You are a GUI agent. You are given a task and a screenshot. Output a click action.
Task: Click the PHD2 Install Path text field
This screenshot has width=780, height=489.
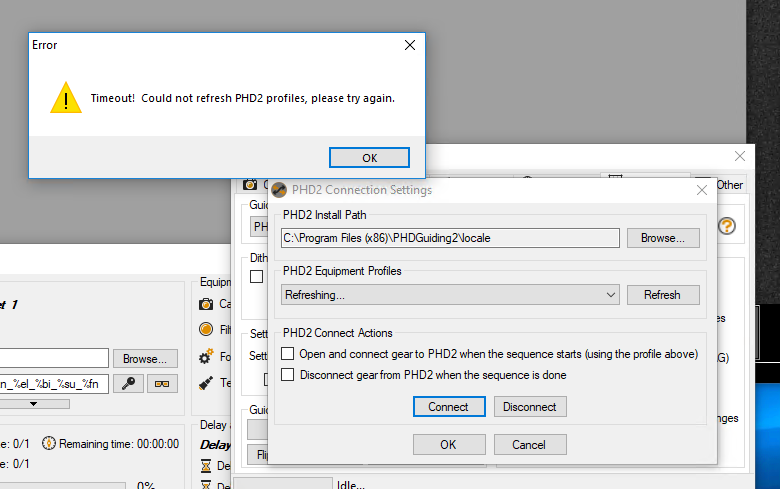[450, 238]
